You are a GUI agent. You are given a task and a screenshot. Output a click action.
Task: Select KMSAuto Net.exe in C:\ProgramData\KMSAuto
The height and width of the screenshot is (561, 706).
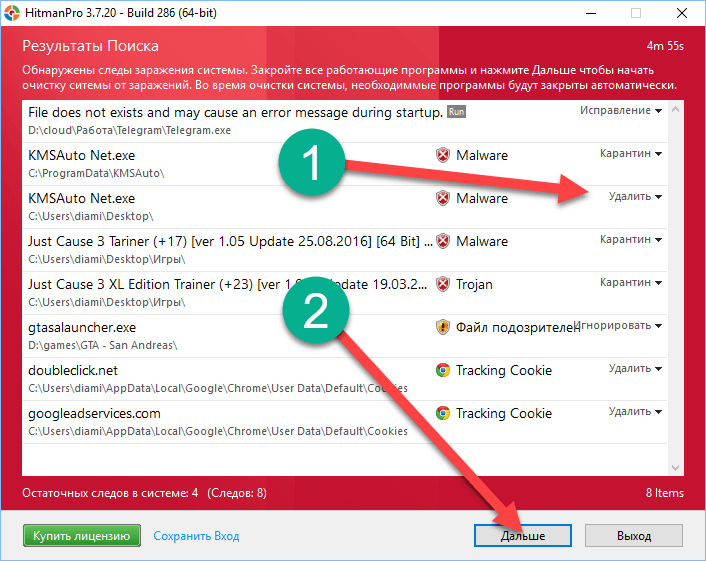point(344,164)
